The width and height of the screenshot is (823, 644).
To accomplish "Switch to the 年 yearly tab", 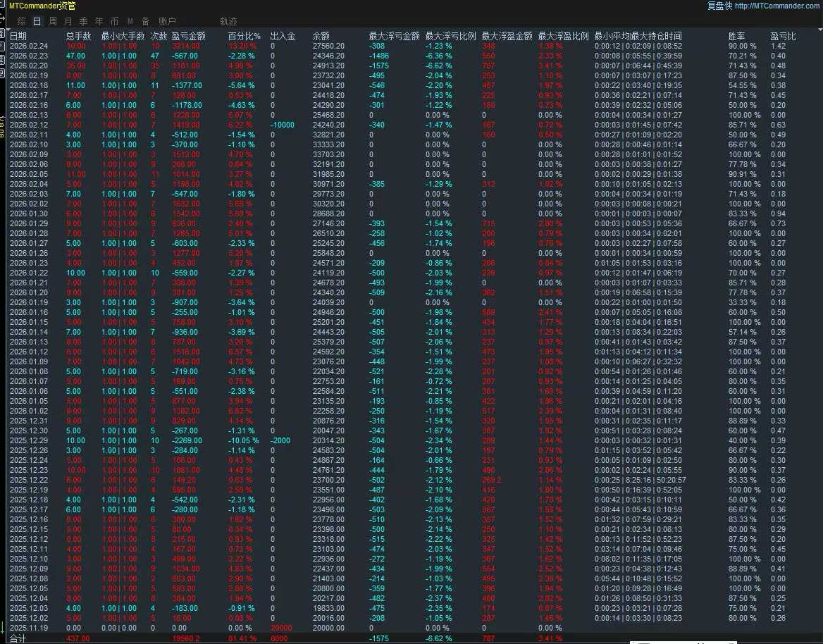I will coord(99,22).
